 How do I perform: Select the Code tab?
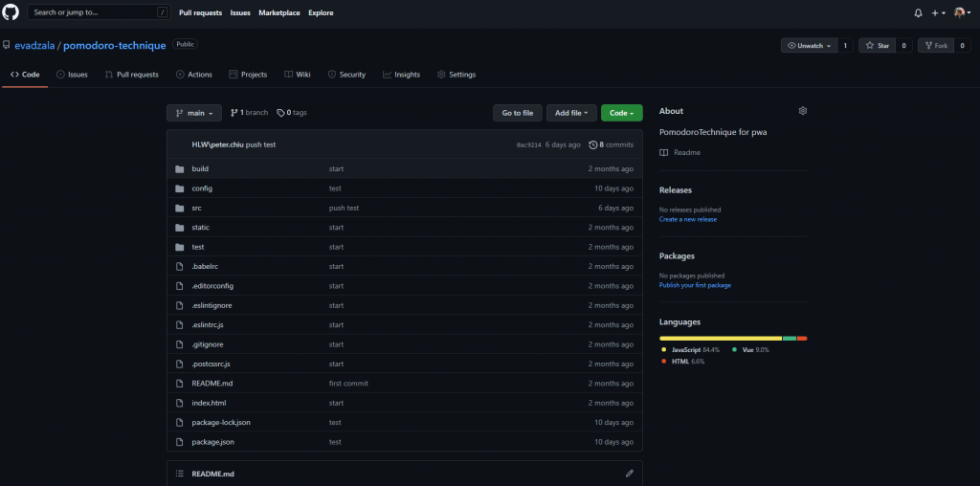25,75
